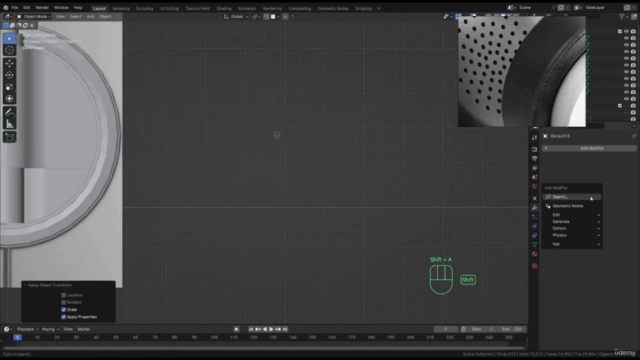Click the timeline playhead at frame 0
Viewport: 640px width, 360px height.
click(17, 338)
